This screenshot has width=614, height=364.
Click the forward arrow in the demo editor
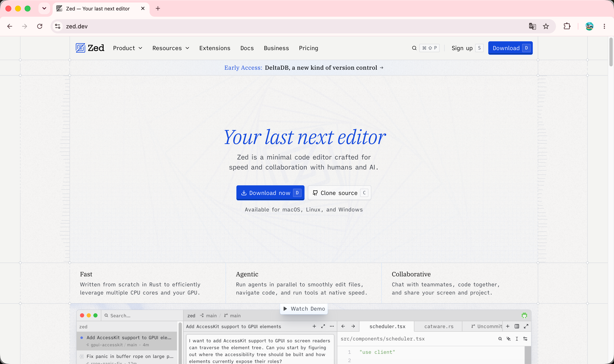353,326
